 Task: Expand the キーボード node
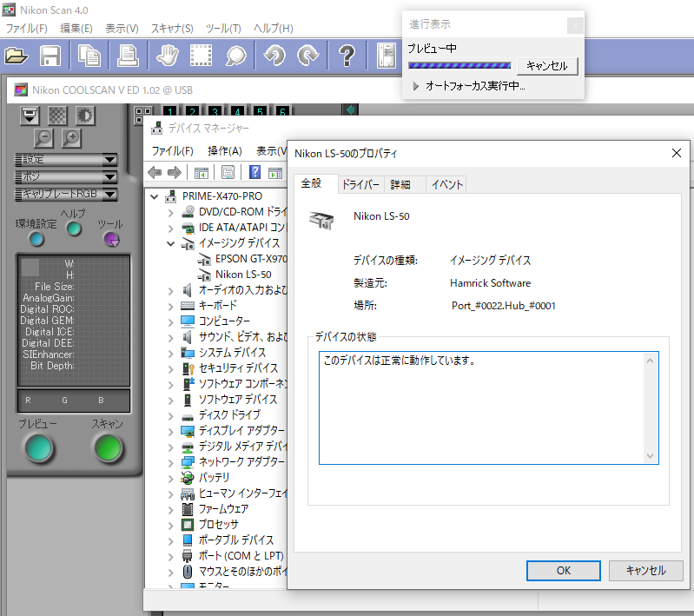tap(170, 306)
